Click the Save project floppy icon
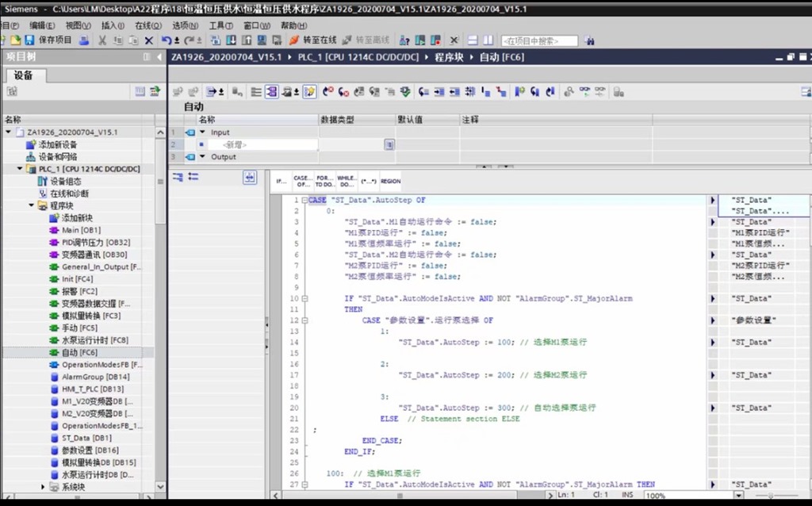 click(x=29, y=40)
